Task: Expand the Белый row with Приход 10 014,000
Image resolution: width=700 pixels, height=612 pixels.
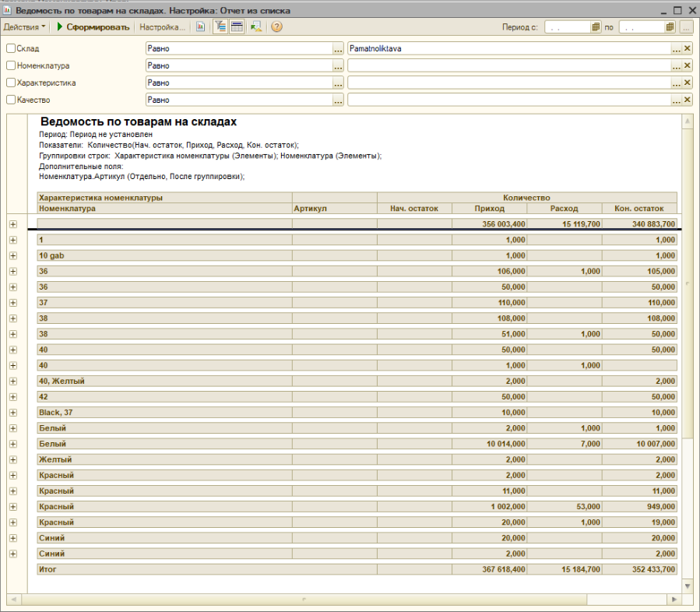Action: [13, 444]
